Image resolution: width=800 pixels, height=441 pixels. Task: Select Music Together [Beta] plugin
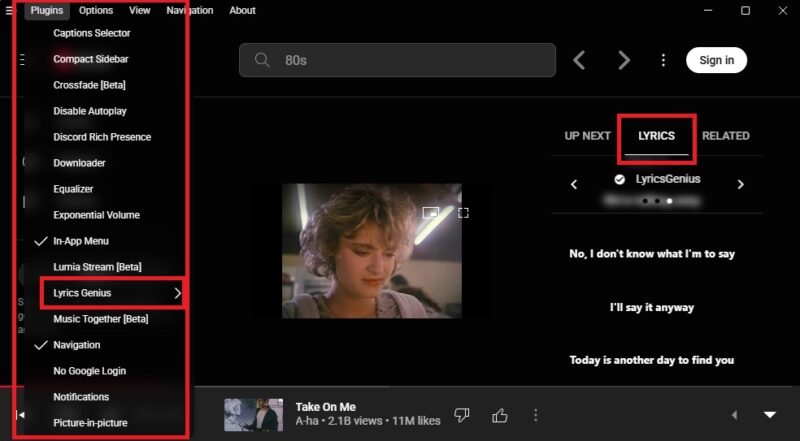click(101, 319)
